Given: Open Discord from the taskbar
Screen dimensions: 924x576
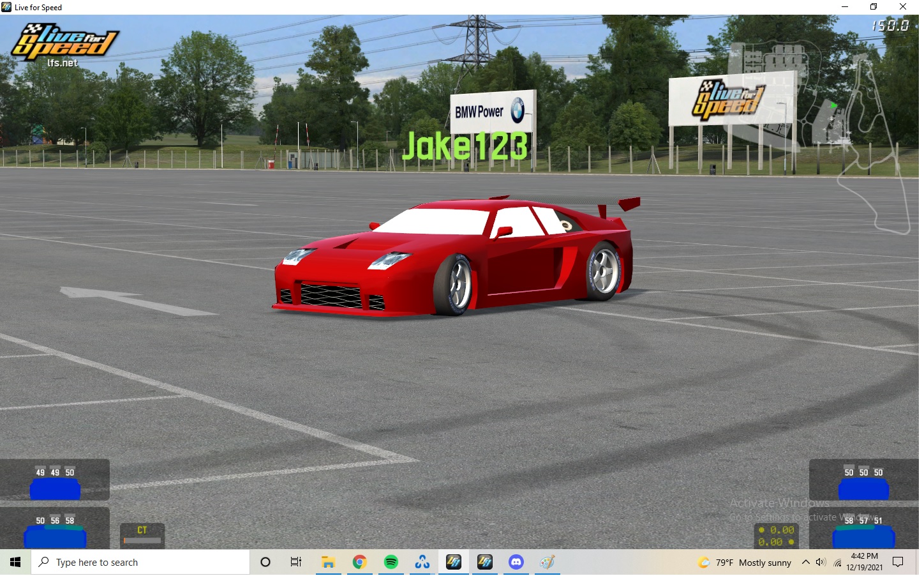Looking at the screenshot, I should [x=516, y=562].
